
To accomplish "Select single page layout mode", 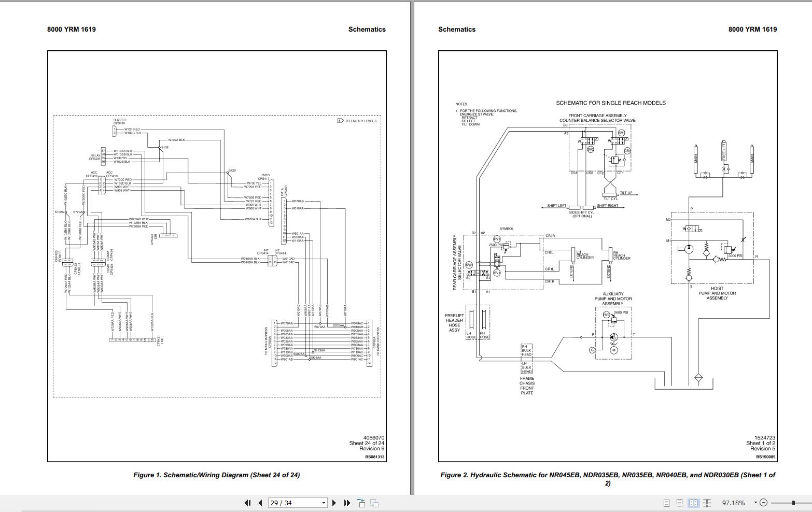I will (x=667, y=503).
